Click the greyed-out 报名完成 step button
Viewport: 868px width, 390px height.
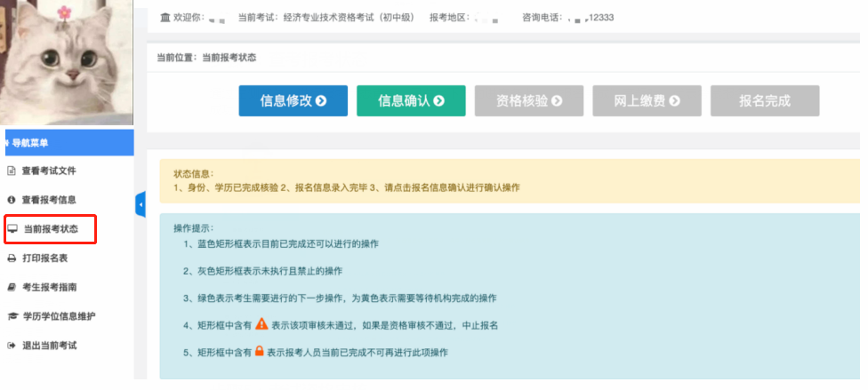point(764,101)
